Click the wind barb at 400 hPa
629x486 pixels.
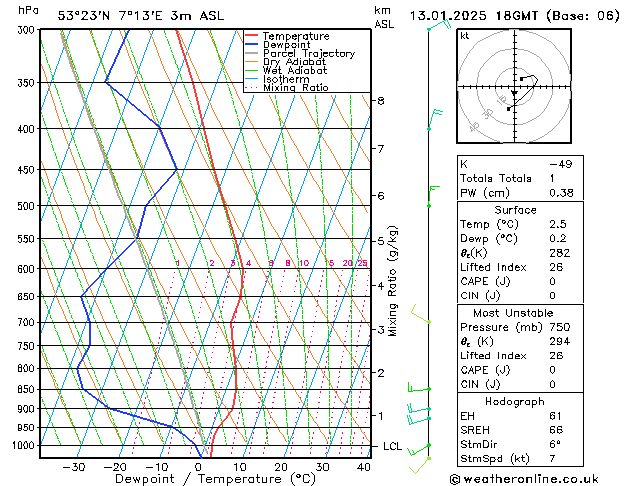click(x=435, y=119)
